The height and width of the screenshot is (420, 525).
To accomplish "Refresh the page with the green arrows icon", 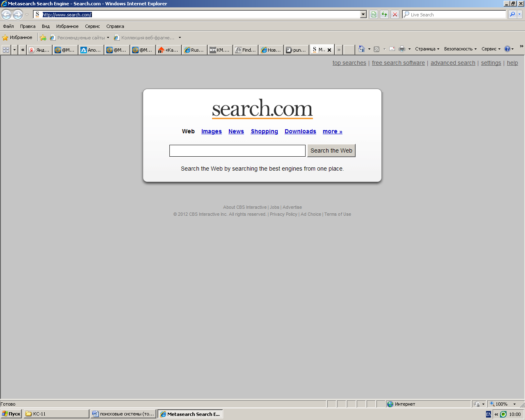I will tap(384, 15).
